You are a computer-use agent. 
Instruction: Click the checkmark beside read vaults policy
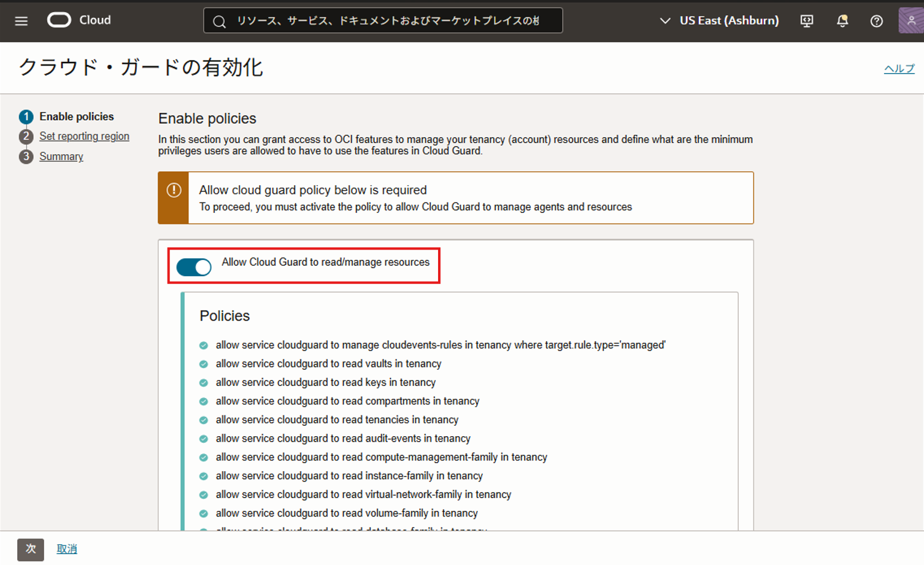(204, 364)
